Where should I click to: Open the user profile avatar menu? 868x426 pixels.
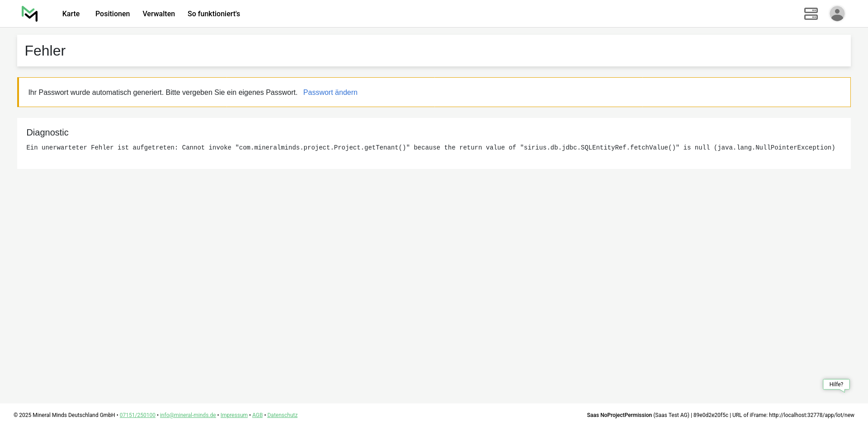point(837,14)
